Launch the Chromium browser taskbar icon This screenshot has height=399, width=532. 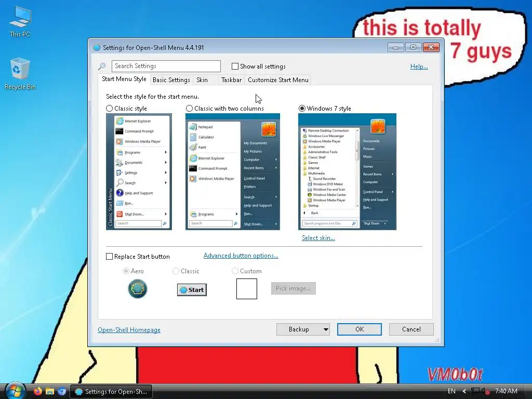click(x=62, y=391)
